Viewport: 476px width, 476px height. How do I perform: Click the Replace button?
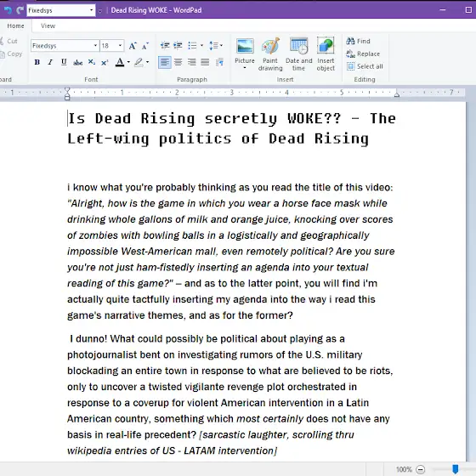tap(364, 54)
